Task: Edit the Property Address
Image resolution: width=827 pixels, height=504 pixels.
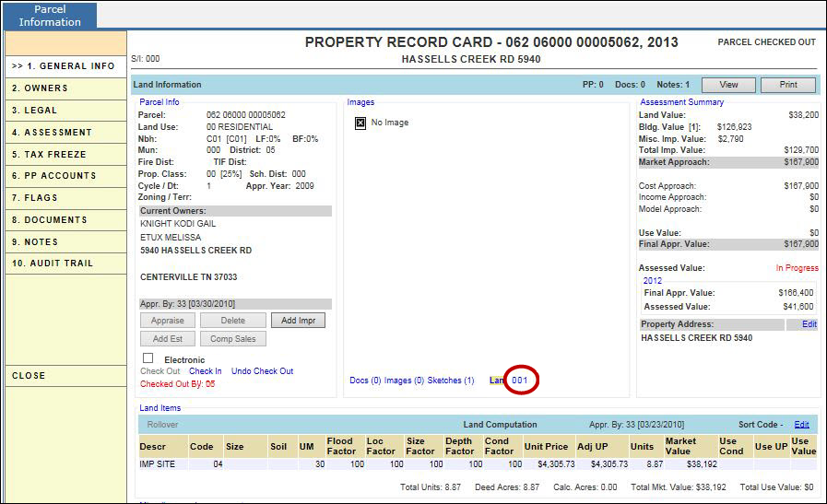Action: [809, 324]
